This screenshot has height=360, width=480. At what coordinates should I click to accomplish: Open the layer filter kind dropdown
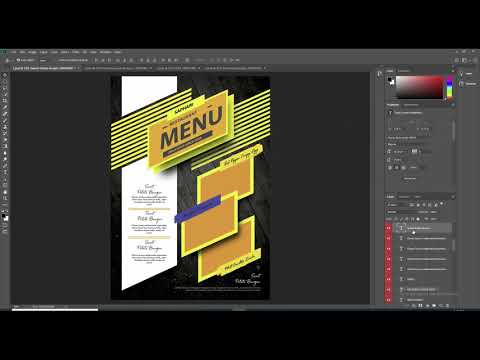(x=397, y=204)
